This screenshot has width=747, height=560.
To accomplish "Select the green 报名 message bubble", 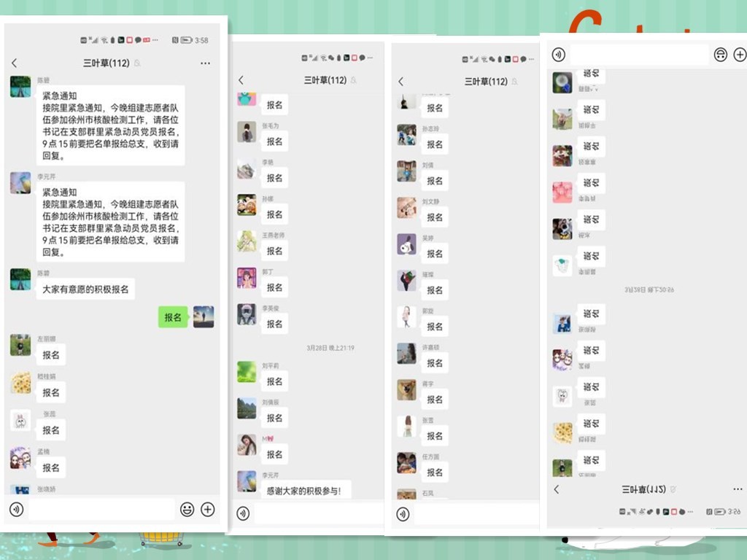I will pos(172,317).
